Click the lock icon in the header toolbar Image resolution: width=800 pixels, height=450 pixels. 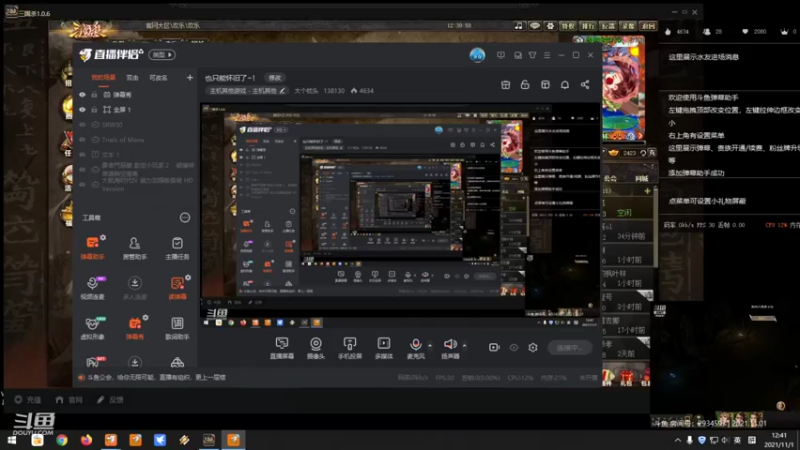click(x=525, y=85)
